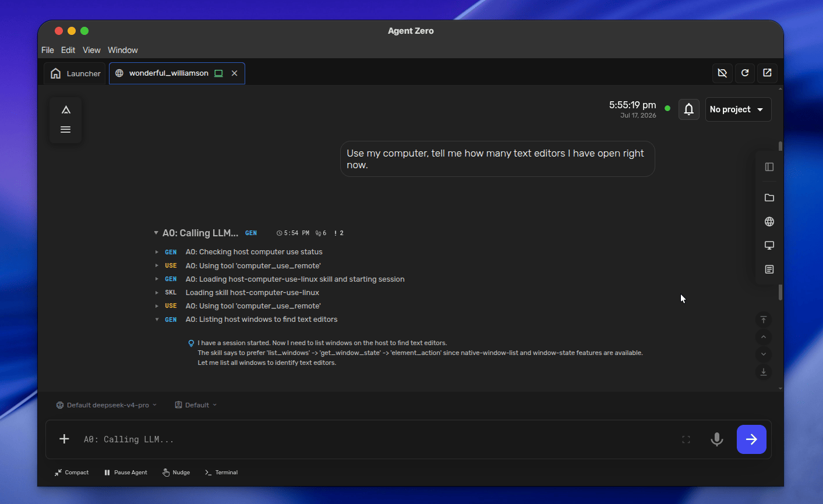Start voice input with microphone

pyautogui.click(x=717, y=439)
